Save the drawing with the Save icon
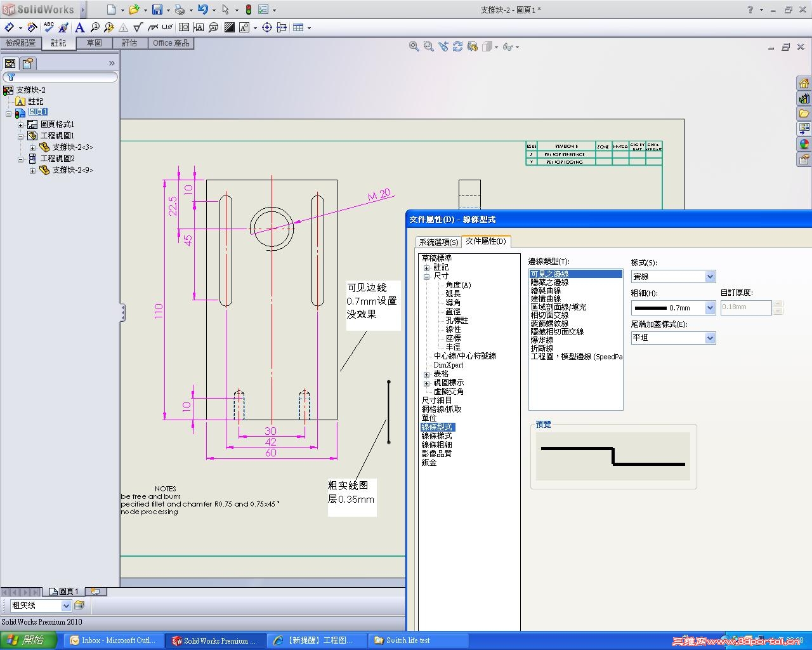Viewport: 812px width, 650px height. point(157,10)
